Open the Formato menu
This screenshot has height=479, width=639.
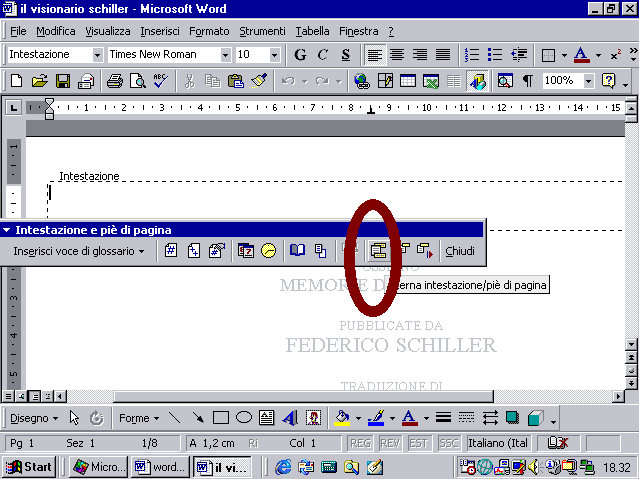(x=209, y=31)
